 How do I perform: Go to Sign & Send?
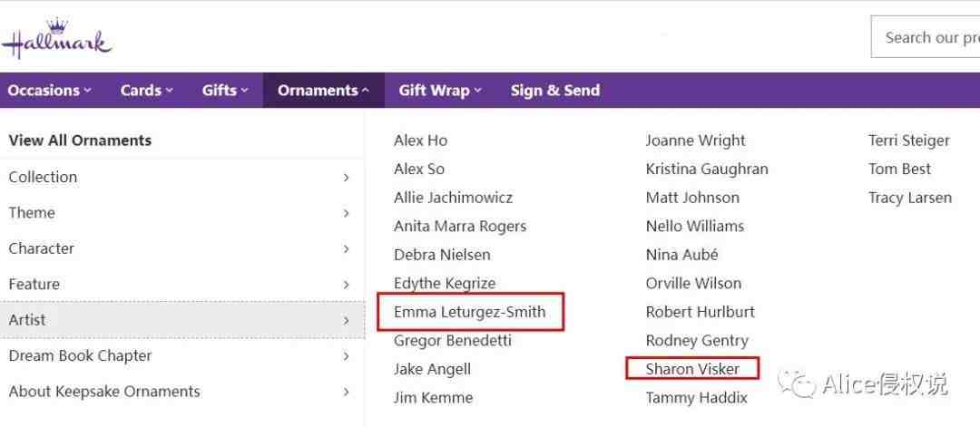pos(555,91)
